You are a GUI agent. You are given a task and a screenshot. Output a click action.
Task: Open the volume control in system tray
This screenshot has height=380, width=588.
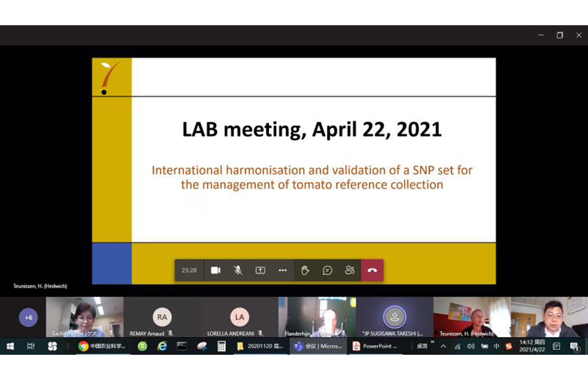(x=471, y=346)
